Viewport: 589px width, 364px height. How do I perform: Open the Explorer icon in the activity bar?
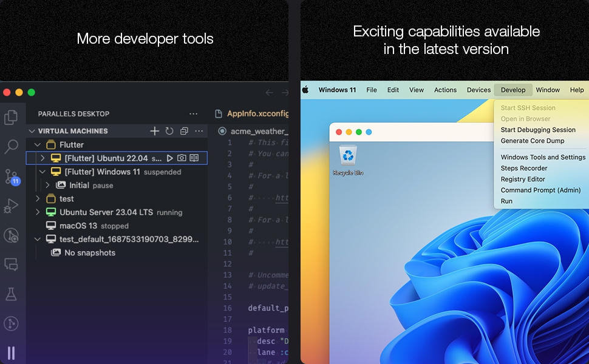tap(11, 117)
